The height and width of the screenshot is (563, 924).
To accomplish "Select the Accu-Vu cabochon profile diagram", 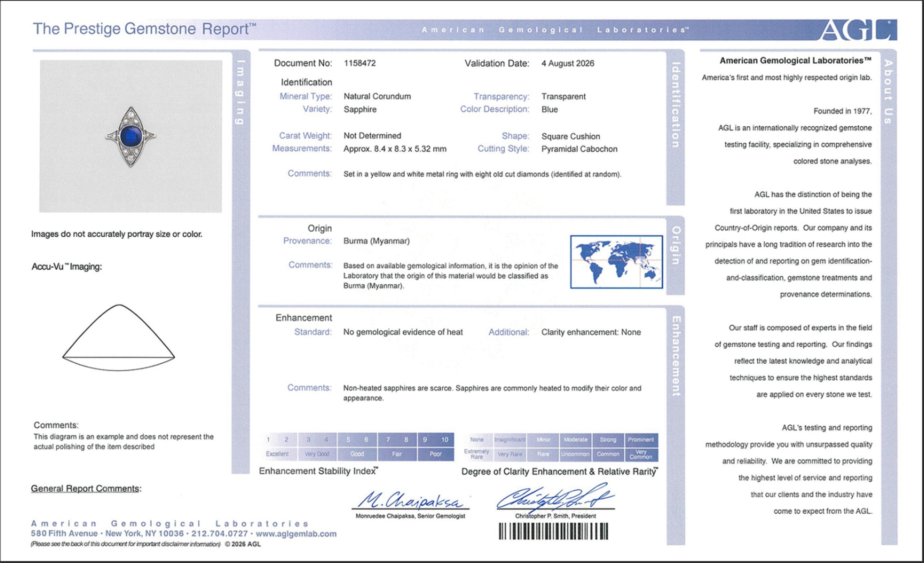I will click(x=119, y=337).
